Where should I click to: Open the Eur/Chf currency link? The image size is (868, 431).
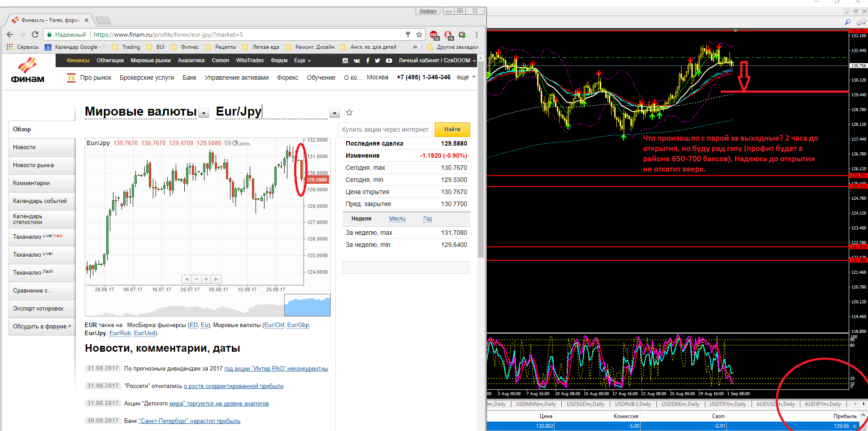pos(274,325)
